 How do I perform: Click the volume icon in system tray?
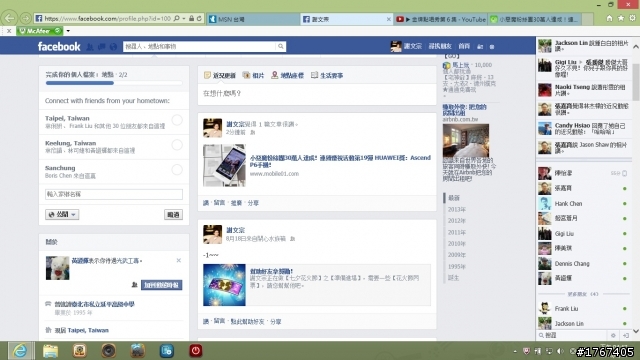click(560, 351)
